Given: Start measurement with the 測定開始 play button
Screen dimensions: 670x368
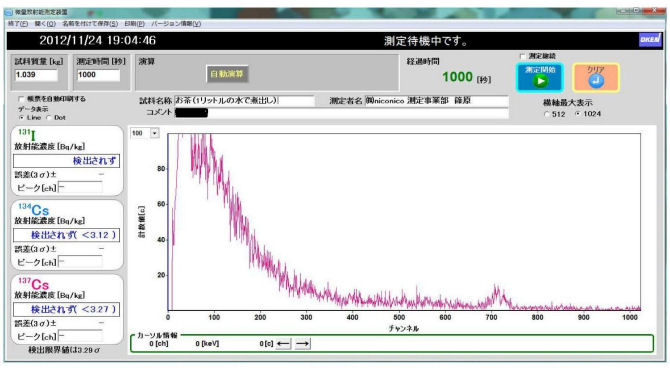Looking at the screenshot, I should [540, 77].
